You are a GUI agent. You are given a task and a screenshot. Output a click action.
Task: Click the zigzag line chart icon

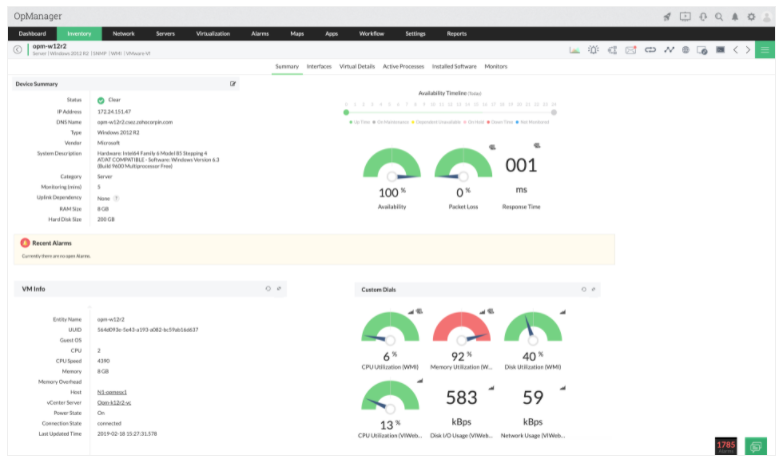[x=669, y=50]
